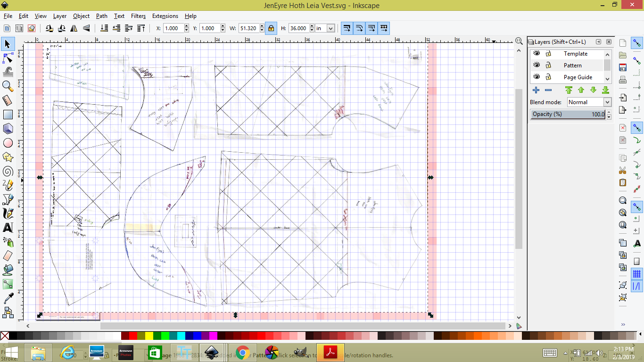Select the Node editing tool
This screenshot has width=644, height=362.
coord(8,58)
